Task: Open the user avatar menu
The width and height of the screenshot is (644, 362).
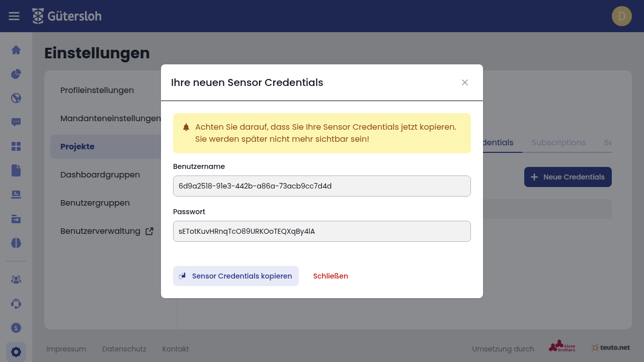Action: [x=621, y=16]
